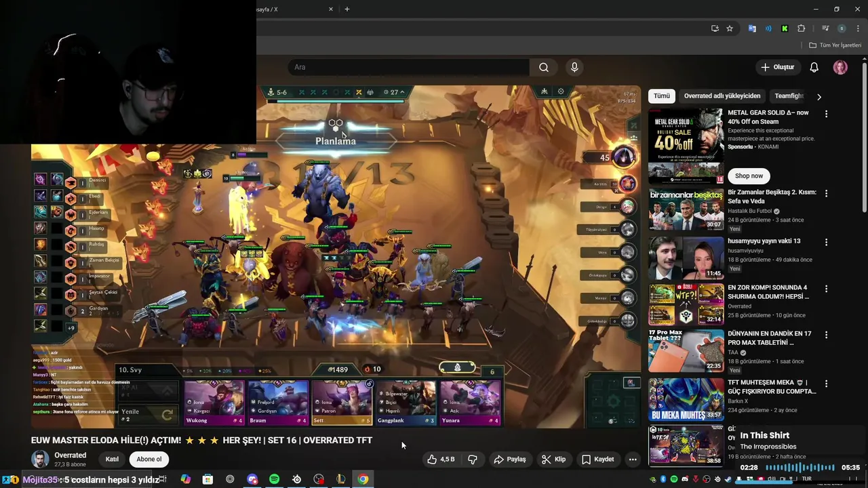The image size is (868, 488).
Task: Click Gangplank champion card in shop
Action: pyautogui.click(x=406, y=403)
